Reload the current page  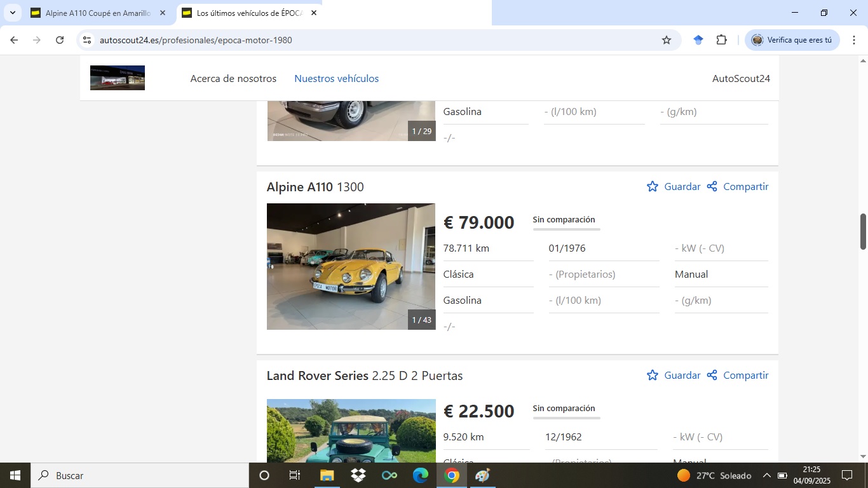(60, 40)
